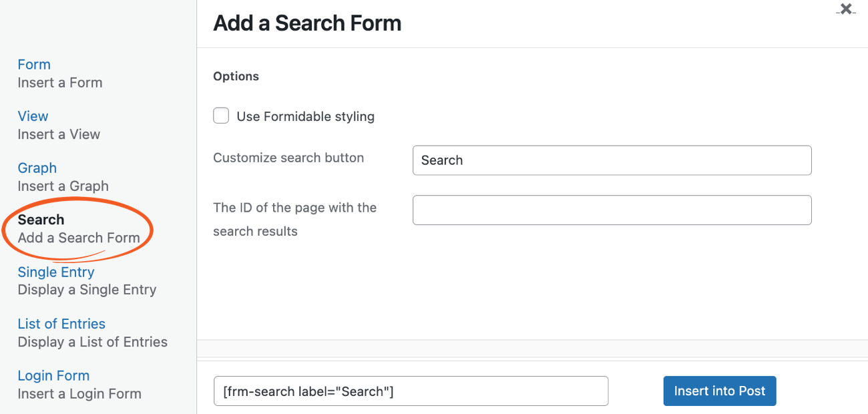Select the Search sidebar option
Viewport: 868px width, 414px height.
pyautogui.click(x=41, y=219)
